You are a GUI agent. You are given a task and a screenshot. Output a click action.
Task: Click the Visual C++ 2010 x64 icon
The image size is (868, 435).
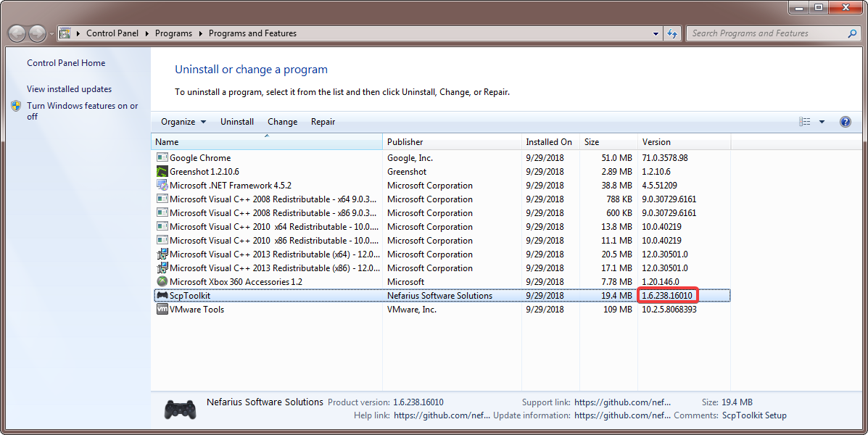click(x=162, y=227)
